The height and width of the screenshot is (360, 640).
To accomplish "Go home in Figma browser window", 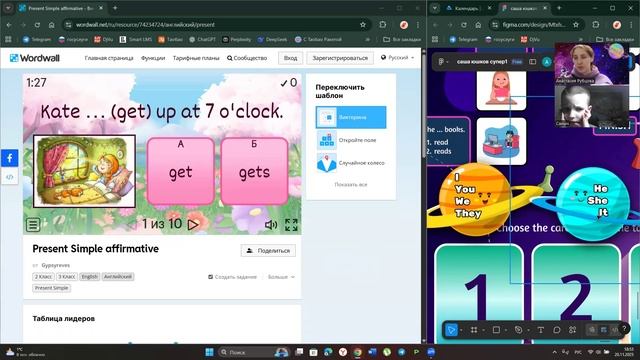I will click(478, 24).
